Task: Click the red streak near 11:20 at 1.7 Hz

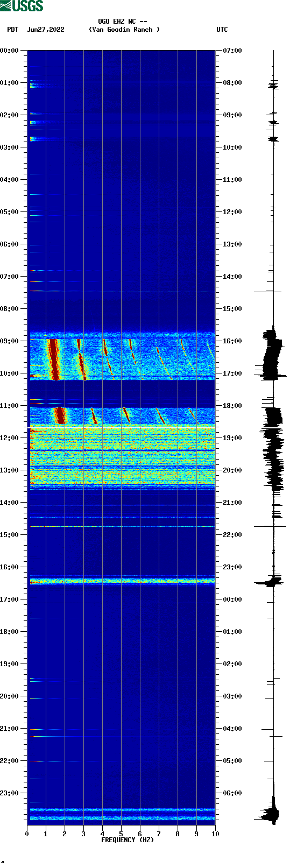Action: (x=60, y=415)
